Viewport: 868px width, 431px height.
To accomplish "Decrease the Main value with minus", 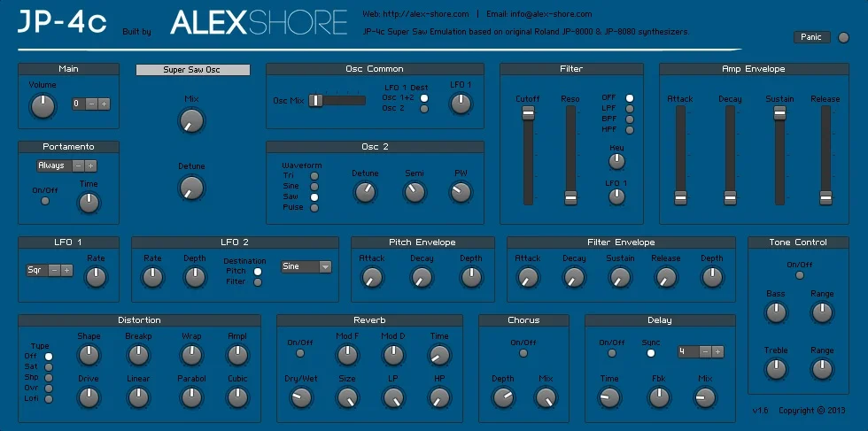I will (x=92, y=104).
